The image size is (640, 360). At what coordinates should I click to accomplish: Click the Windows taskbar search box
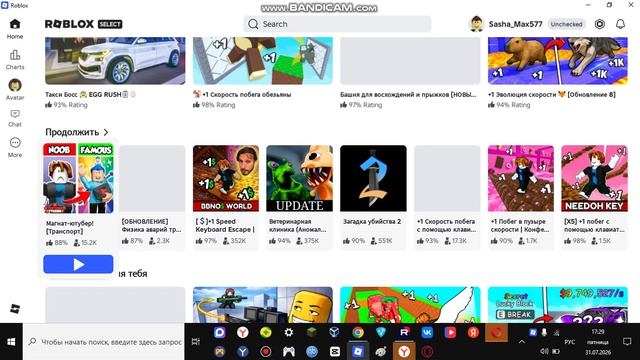[x=104, y=342]
